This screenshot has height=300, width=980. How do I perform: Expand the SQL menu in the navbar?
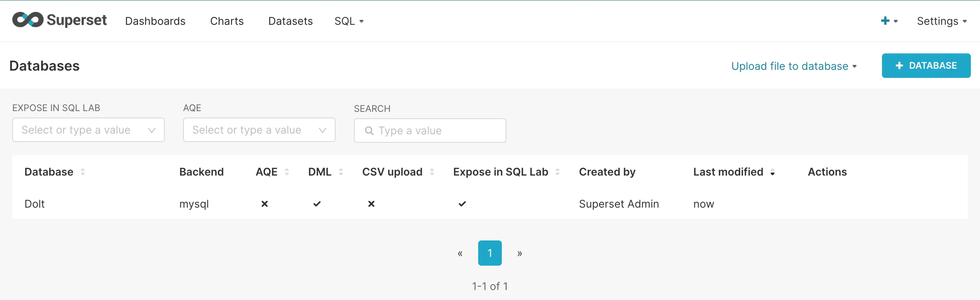[x=349, y=21]
